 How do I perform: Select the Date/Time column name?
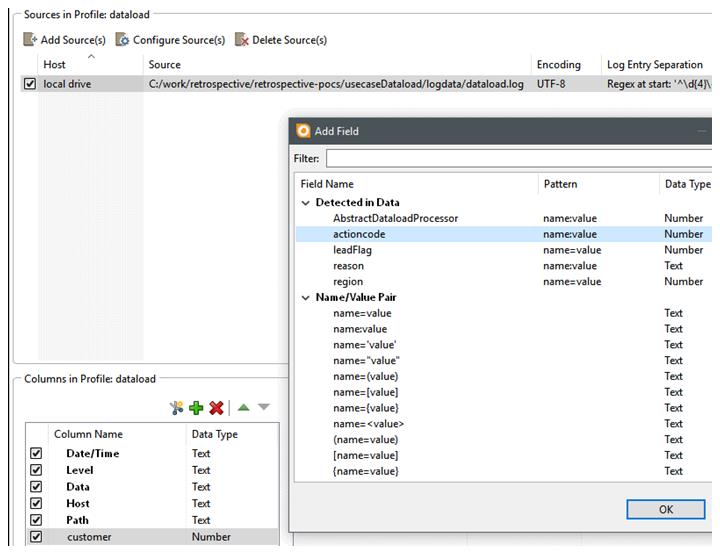point(93,453)
